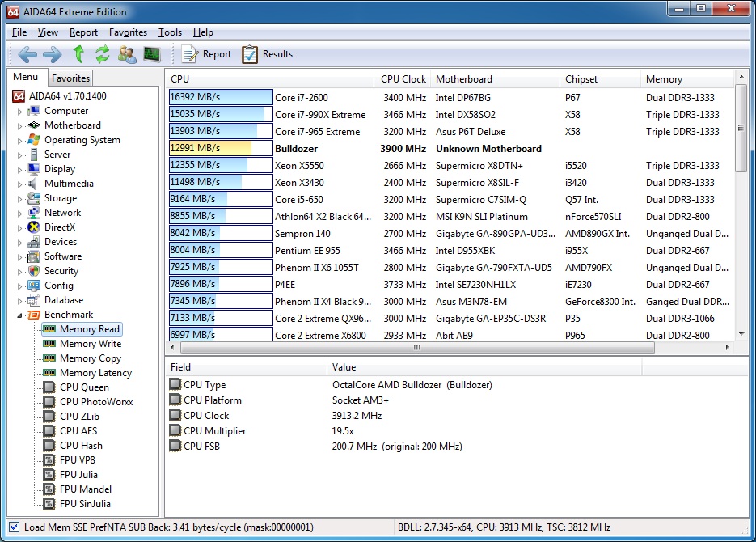
Task: Switch to the Menu tab
Action: point(26,77)
